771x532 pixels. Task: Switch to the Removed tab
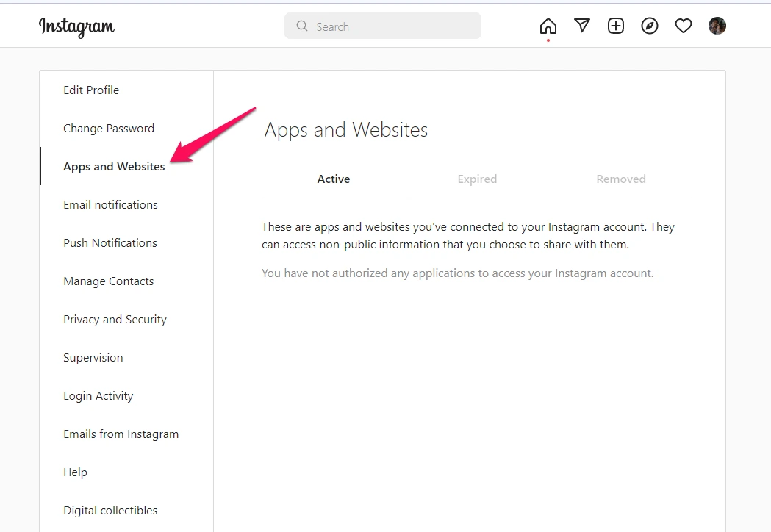tap(621, 179)
